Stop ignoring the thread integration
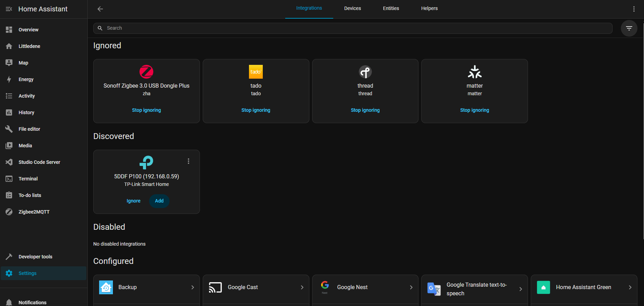The width and height of the screenshot is (644, 306). pyautogui.click(x=365, y=110)
